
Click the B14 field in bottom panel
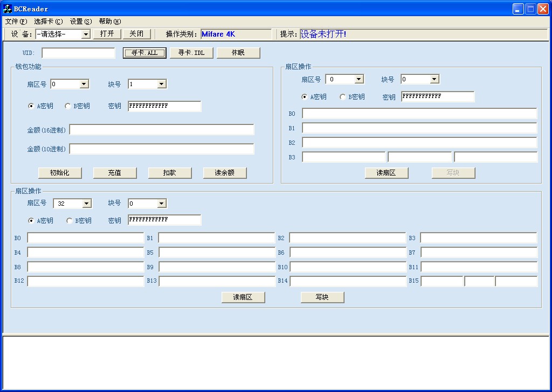click(348, 281)
